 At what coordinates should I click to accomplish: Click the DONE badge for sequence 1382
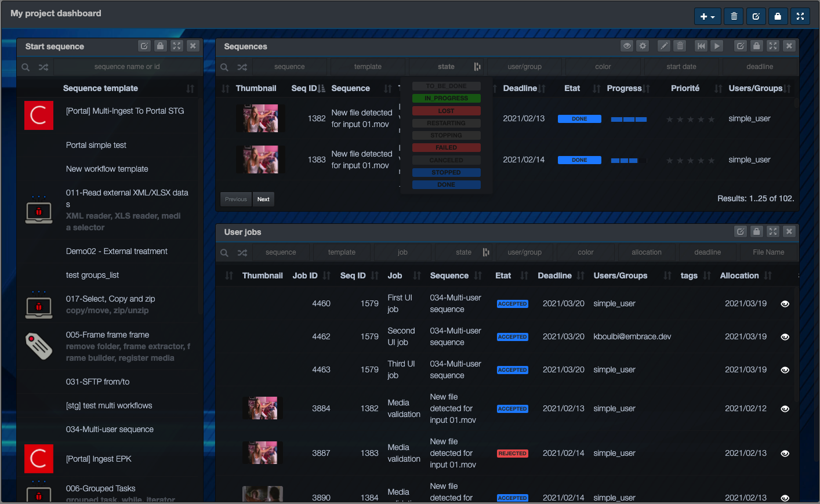coord(579,119)
